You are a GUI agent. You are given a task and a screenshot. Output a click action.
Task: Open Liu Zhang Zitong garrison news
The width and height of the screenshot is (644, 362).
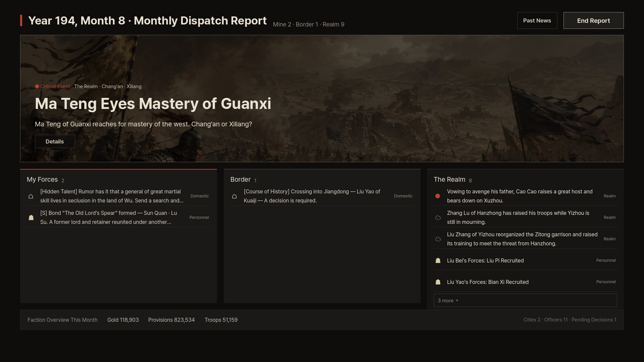pos(525,239)
